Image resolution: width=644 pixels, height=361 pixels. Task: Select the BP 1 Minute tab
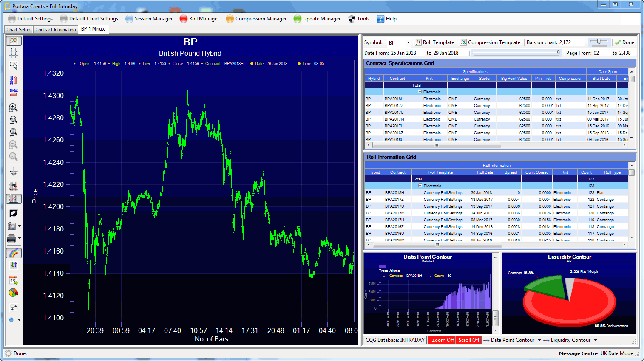pyautogui.click(x=94, y=29)
